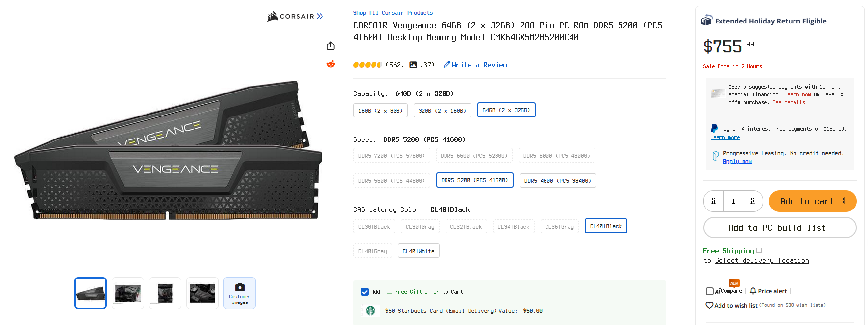Viewport: 868px width, 325px height.
Task: Click Price alert link
Action: [772, 291]
